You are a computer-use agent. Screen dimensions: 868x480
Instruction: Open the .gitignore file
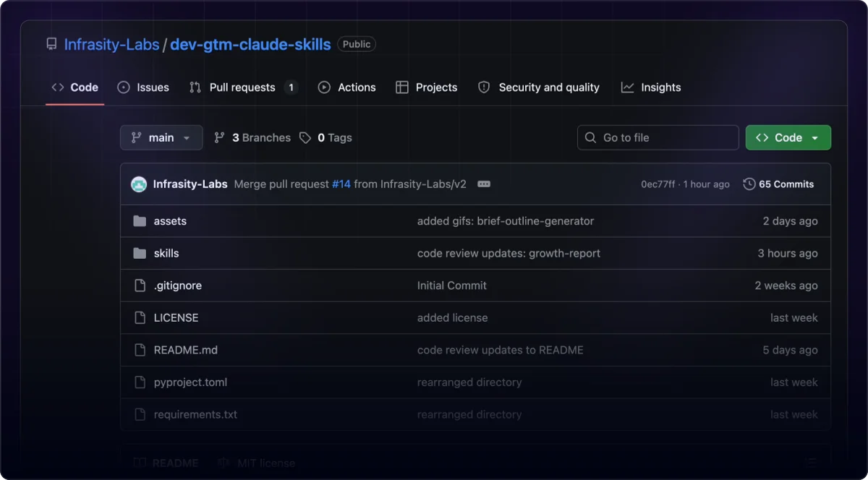coord(178,286)
